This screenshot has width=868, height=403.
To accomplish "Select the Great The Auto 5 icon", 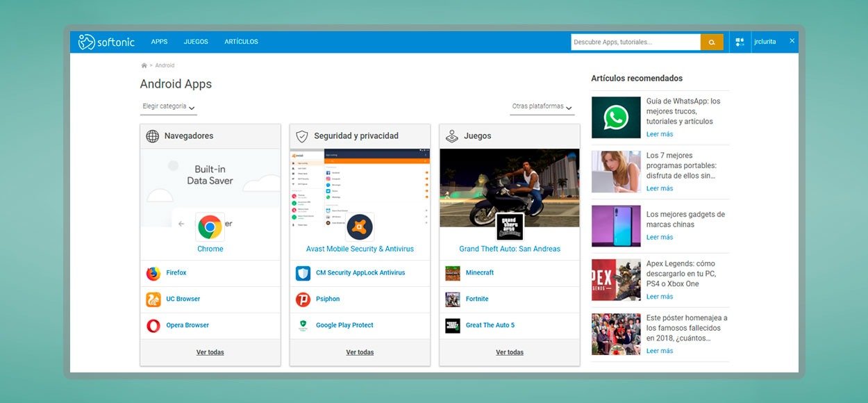I will click(453, 326).
